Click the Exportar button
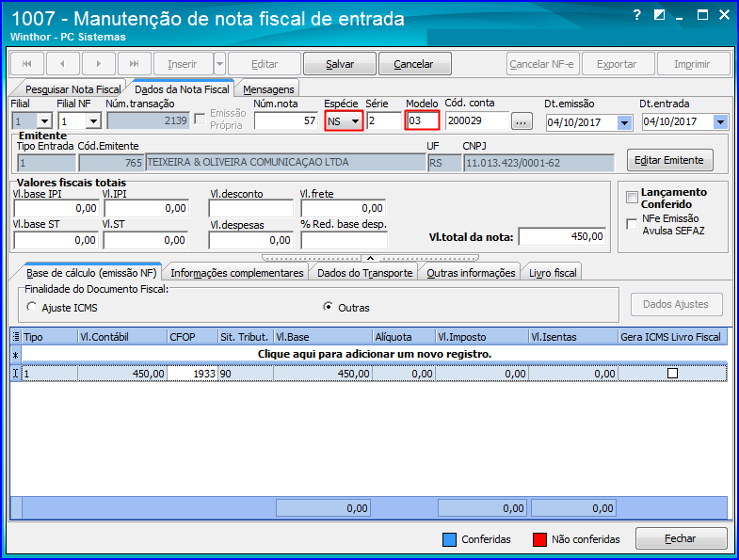 pyautogui.click(x=617, y=64)
